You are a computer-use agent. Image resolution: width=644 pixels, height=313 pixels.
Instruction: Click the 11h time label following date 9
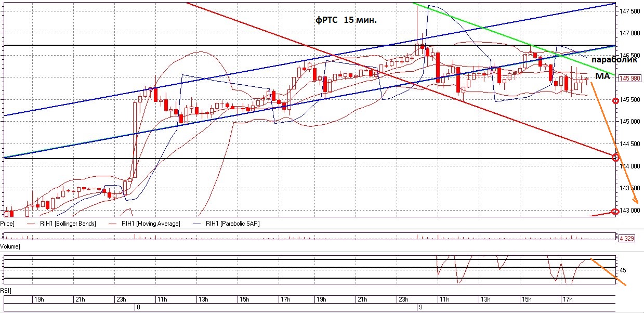[x=444, y=299]
